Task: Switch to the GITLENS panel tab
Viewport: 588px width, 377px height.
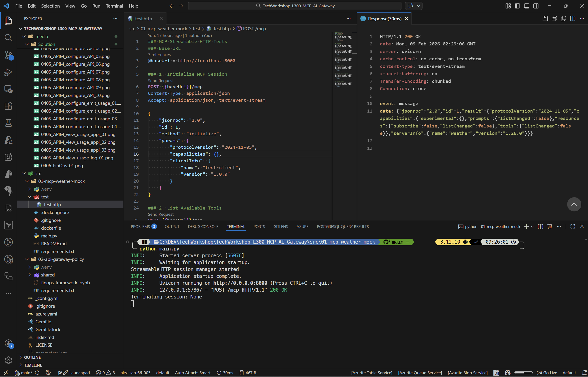Action: point(280,226)
